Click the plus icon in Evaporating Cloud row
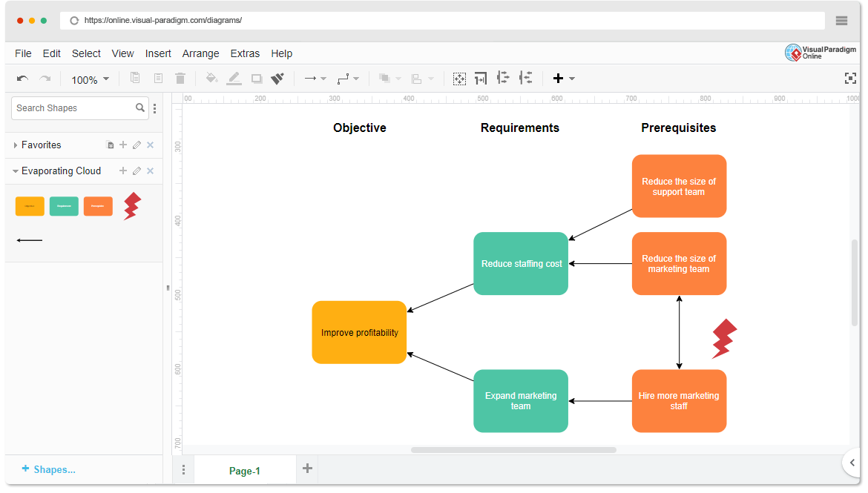 [x=123, y=171]
